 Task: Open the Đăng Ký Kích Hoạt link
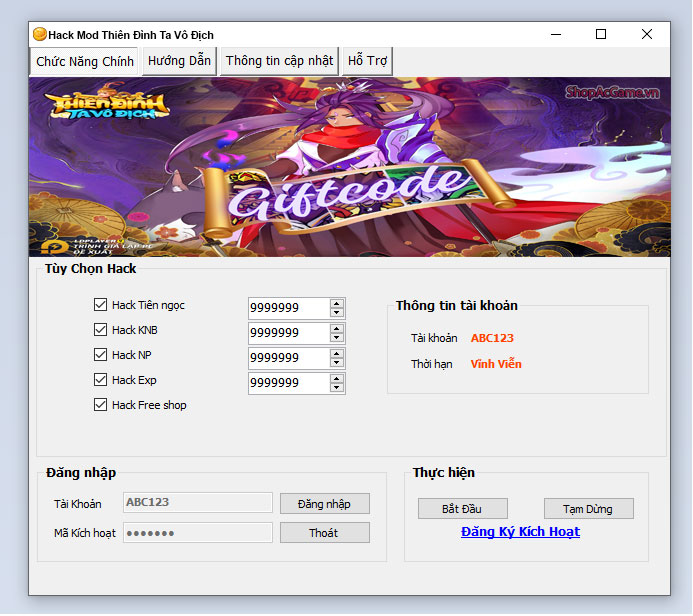click(520, 532)
